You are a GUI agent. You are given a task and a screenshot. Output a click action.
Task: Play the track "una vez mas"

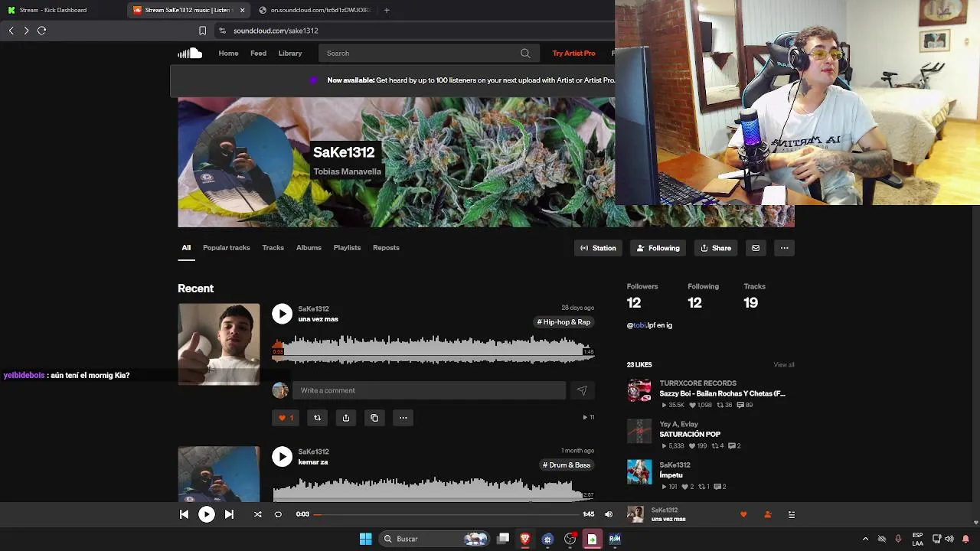coord(282,314)
